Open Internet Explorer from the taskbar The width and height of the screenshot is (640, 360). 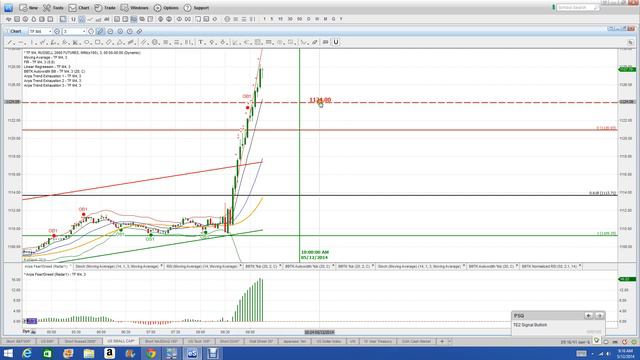[27, 353]
